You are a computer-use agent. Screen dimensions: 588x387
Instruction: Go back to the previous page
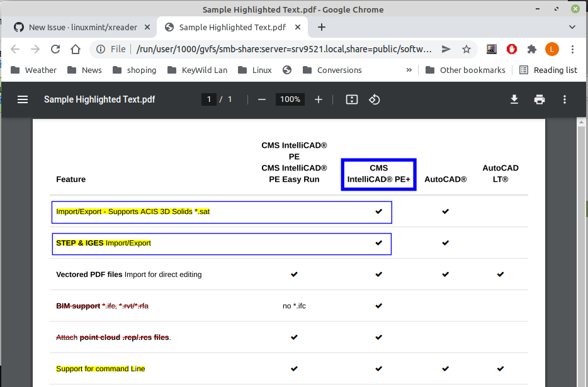coord(15,49)
